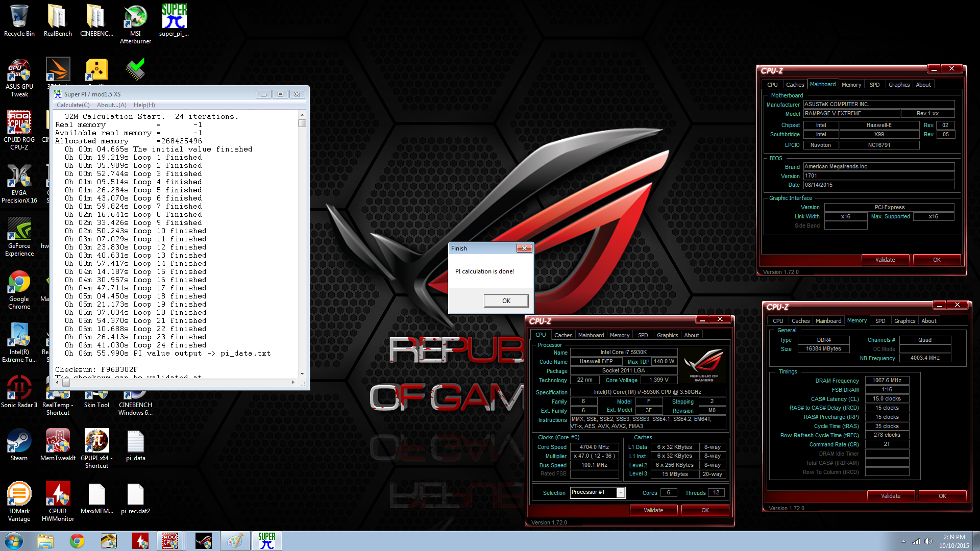The image size is (980, 551).
Task: Launch MSI Afterburner shortcut
Action: [x=135, y=24]
